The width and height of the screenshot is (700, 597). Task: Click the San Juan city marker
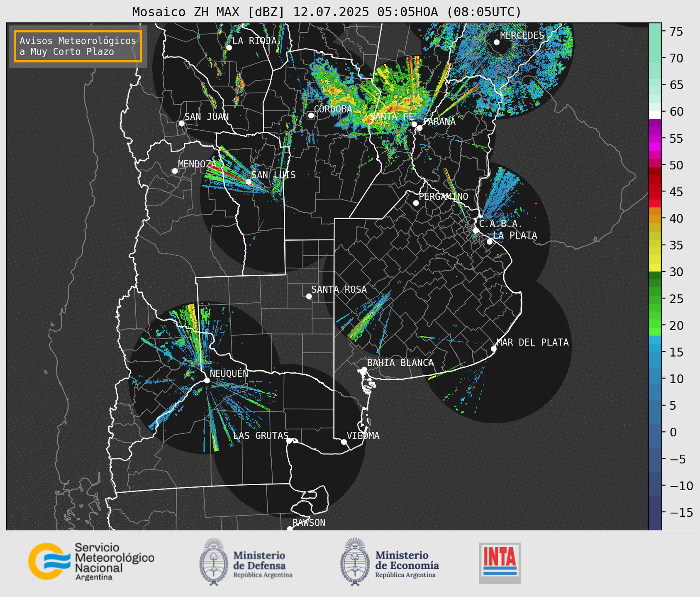(x=181, y=123)
